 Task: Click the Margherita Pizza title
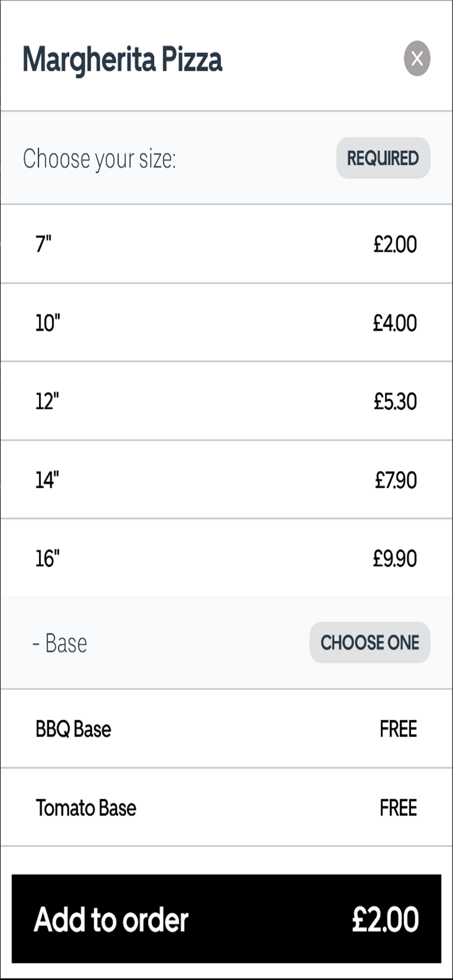[x=123, y=60]
